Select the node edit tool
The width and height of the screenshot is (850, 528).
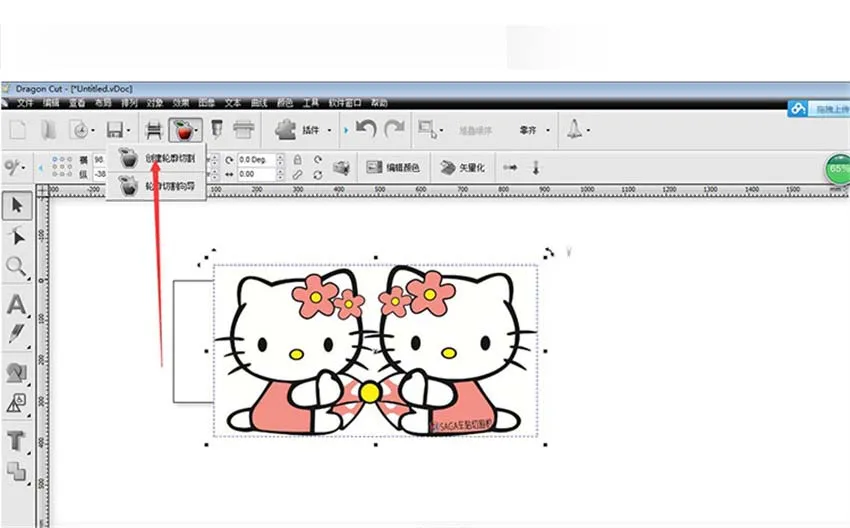17,236
